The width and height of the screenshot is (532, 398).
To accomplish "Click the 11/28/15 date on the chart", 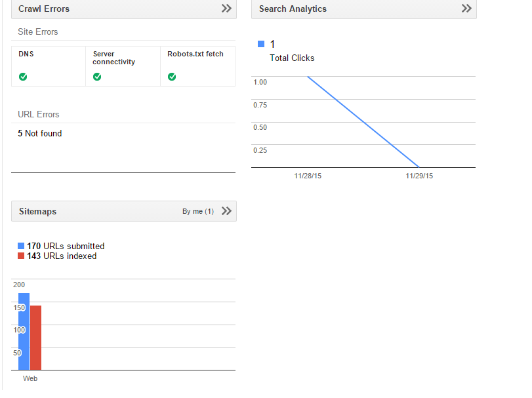I will (308, 176).
